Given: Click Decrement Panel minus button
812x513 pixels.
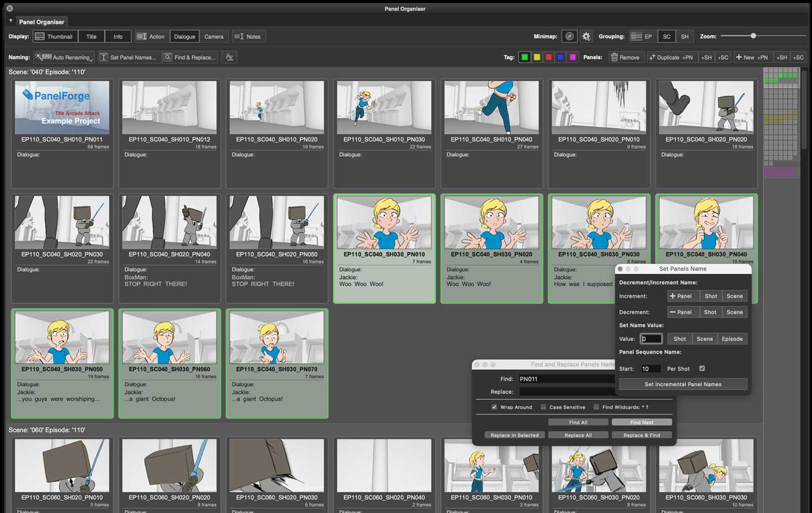Looking at the screenshot, I should tap(683, 312).
